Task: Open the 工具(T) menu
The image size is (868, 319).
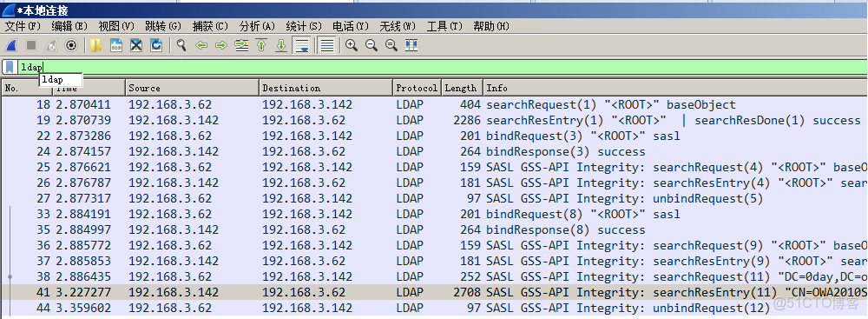Action: 444,26
